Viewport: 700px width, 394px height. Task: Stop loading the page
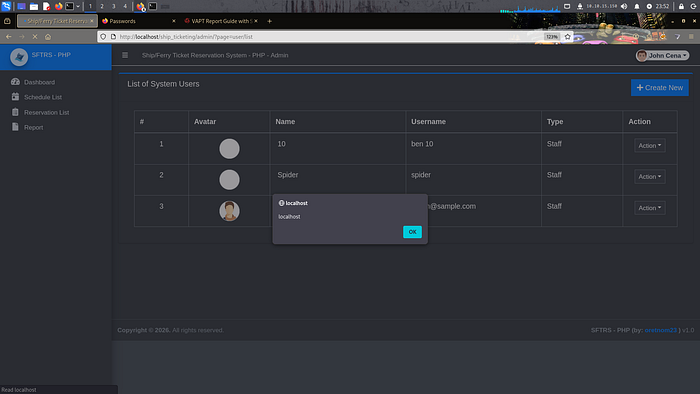[x=35, y=37]
